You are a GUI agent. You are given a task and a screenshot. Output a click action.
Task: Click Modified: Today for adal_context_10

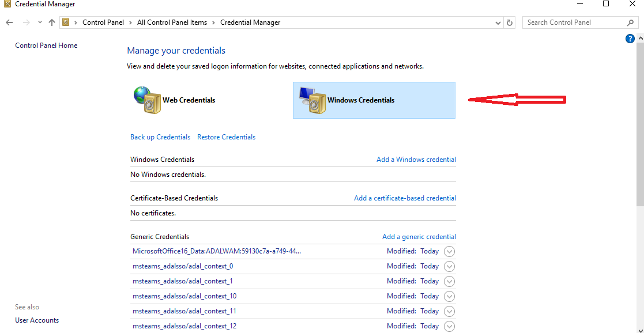tap(413, 296)
